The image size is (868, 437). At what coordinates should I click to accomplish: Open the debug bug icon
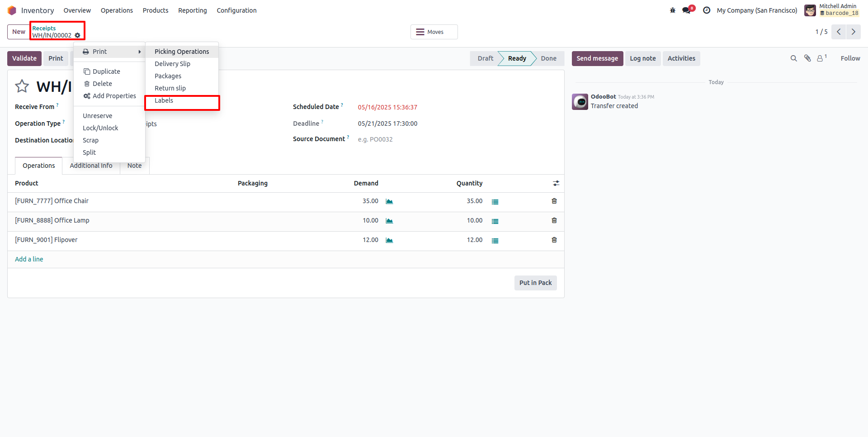673,10
